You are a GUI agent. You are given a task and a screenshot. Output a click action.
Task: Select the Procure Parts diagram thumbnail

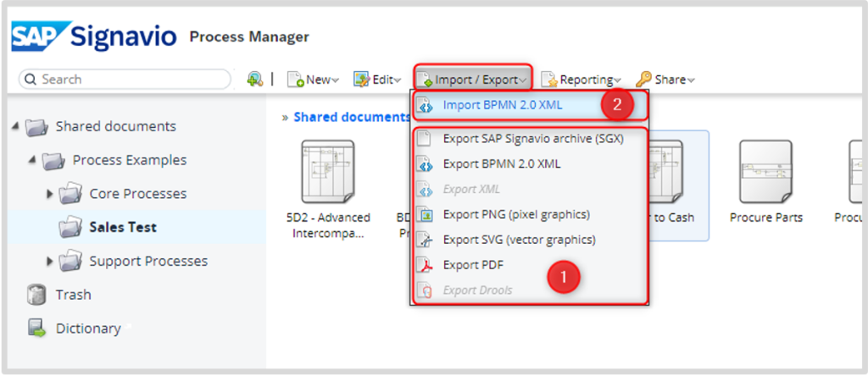(x=766, y=172)
